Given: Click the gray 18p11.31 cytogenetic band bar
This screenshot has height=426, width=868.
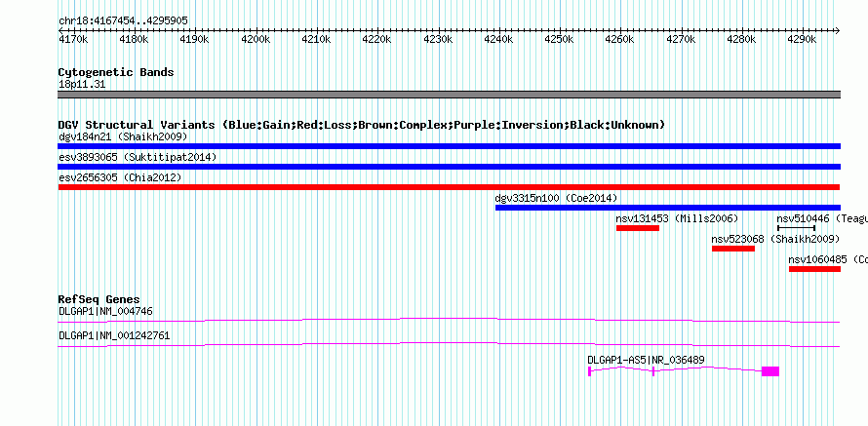Looking at the screenshot, I should tap(449, 95).
